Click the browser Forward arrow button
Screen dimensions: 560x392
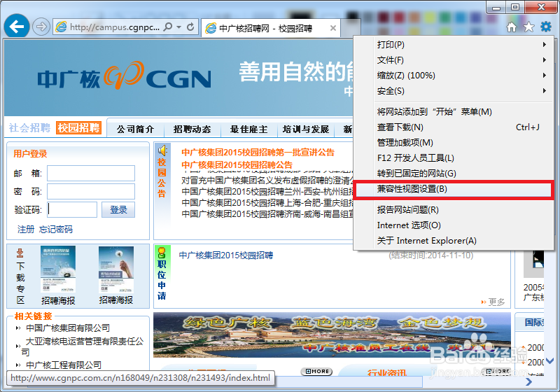click(41, 27)
